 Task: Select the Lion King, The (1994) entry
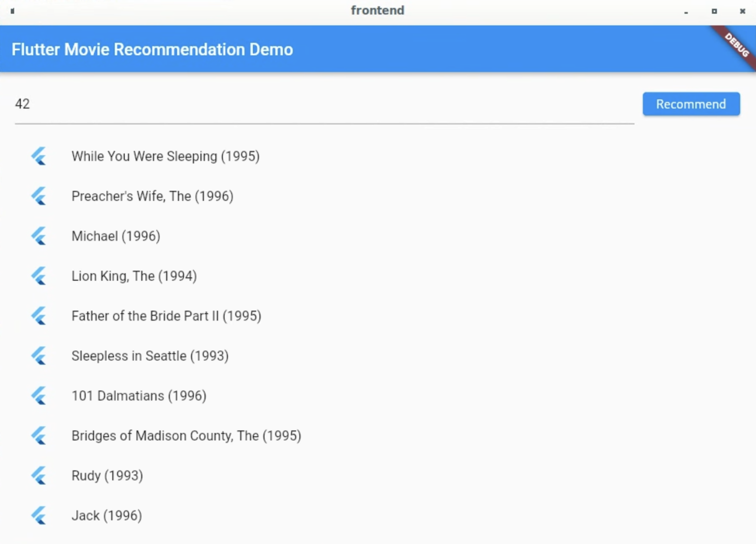click(x=134, y=276)
